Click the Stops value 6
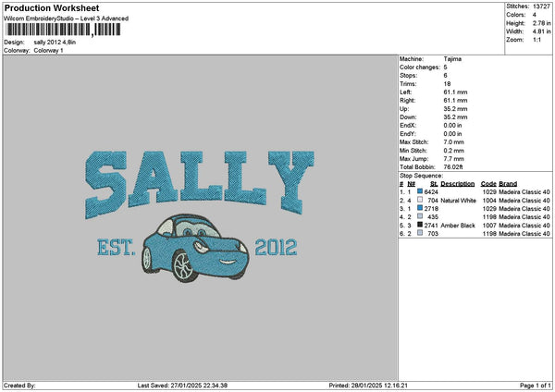Viewport: 555px width, 392px height. [x=445, y=76]
